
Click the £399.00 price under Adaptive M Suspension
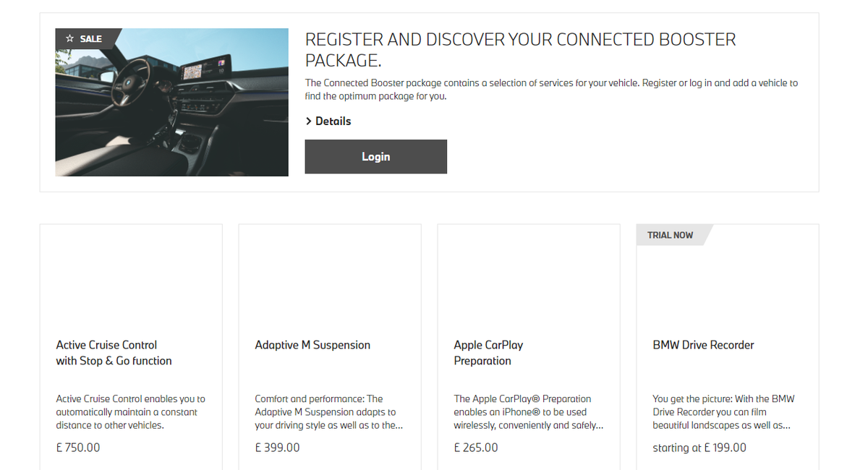pos(277,447)
